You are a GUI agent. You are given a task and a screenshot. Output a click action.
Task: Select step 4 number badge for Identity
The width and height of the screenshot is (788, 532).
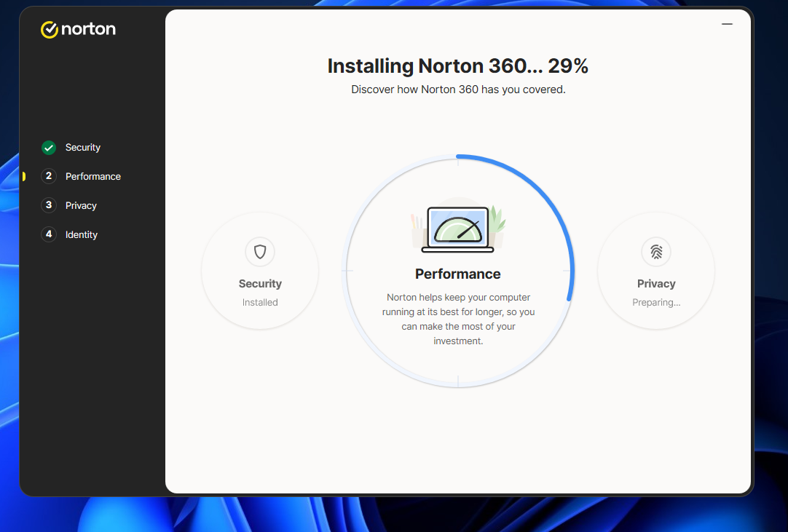pyautogui.click(x=49, y=234)
